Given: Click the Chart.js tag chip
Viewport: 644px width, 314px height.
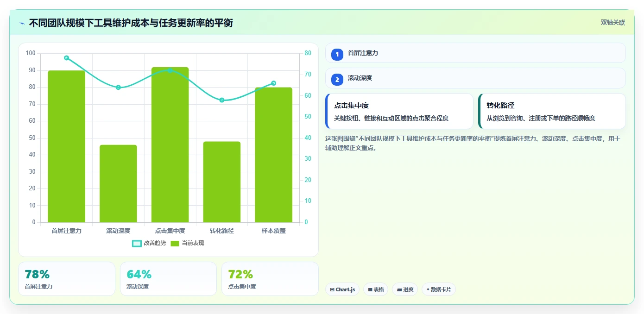Looking at the screenshot, I should click(x=342, y=289).
